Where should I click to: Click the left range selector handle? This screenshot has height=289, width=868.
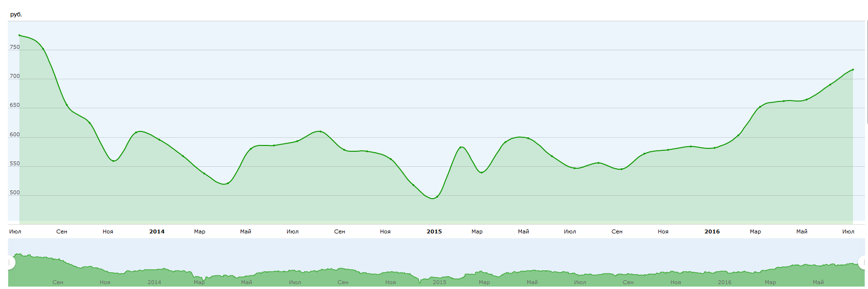point(10,262)
